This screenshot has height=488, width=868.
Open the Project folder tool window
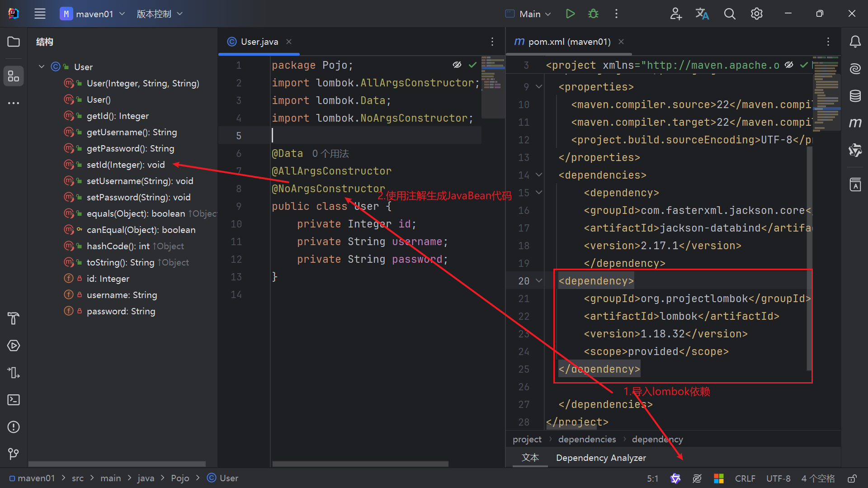[14, 42]
